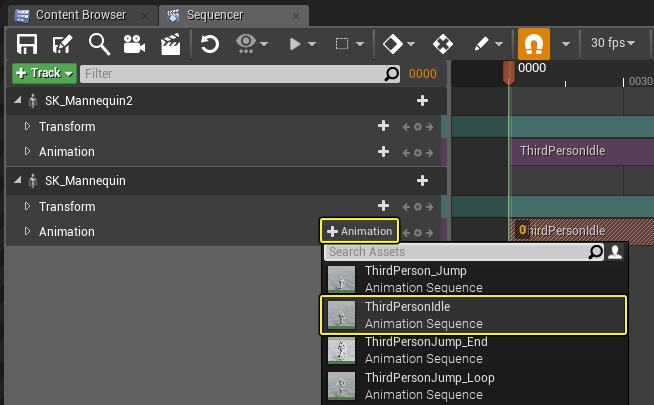Viewport: 654px width, 405px height.
Task: Expand Animation under SK_Mannequin2
Action: point(27,151)
